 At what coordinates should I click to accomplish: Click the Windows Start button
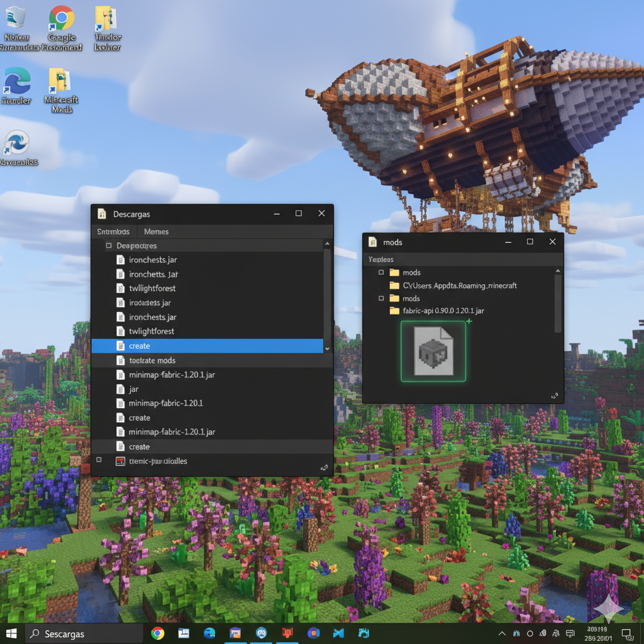(x=11, y=633)
